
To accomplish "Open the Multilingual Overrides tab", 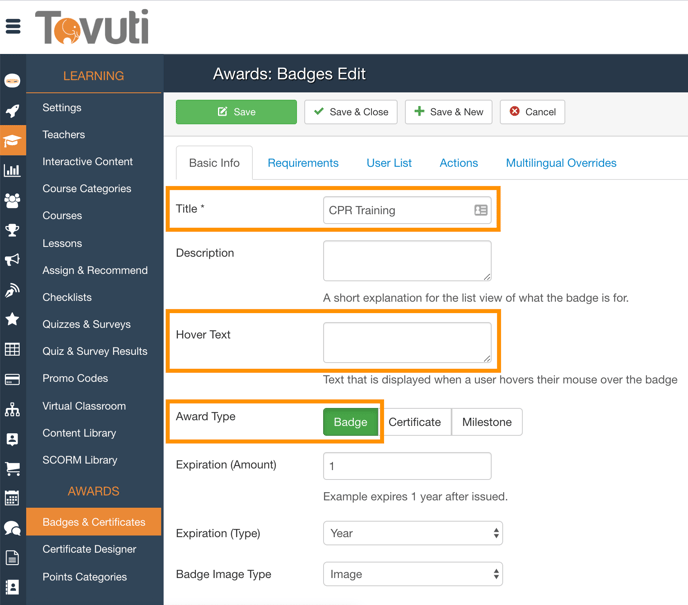I will tap(560, 163).
